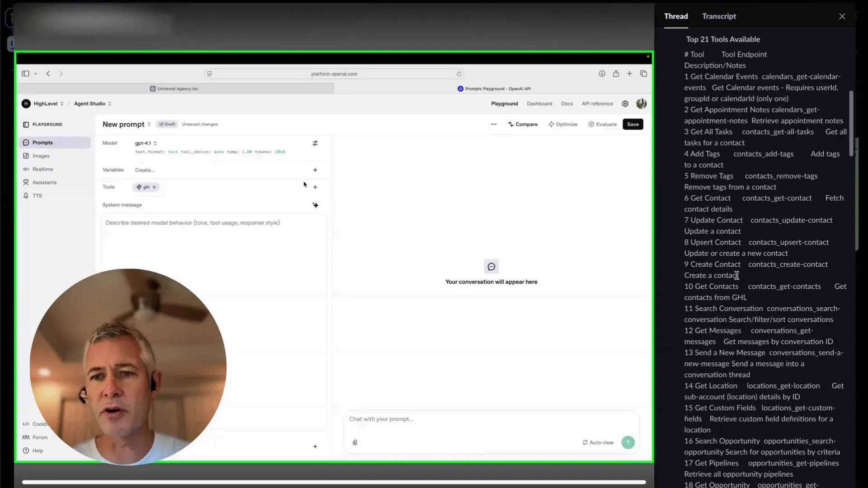Click the Compare button

click(523, 124)
